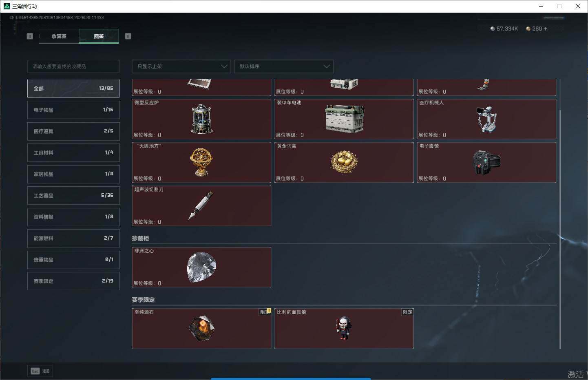Click the 装甲车电池 battery item icon
This screenshot has width=588, height=380.
coord(345,119)
